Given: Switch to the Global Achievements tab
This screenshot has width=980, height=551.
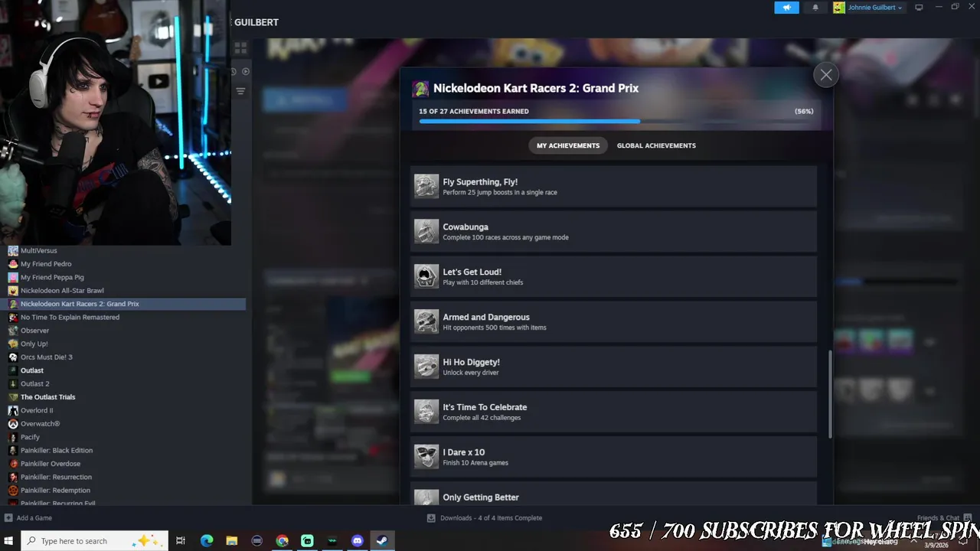Looking at the screenshot, I should click(x=656, y=145).
